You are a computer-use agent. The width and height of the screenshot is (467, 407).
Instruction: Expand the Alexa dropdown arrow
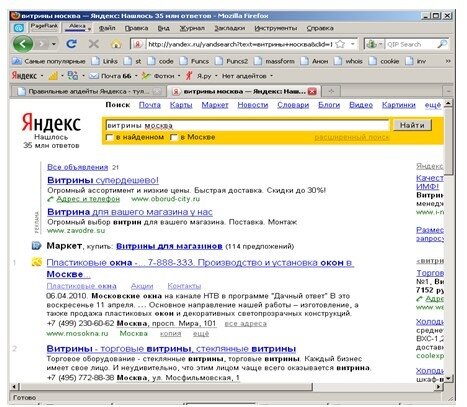pyautogui.click(x=89, y=29)
